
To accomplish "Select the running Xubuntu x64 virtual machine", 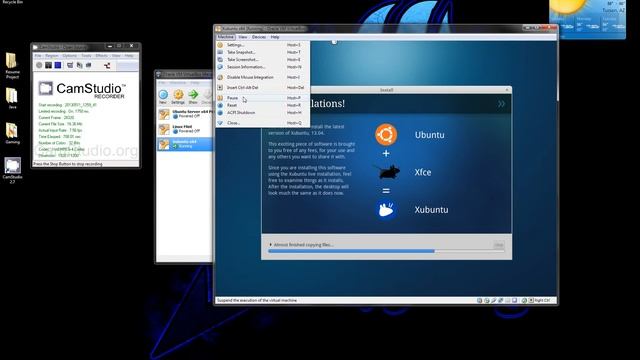I will point(185,144).
